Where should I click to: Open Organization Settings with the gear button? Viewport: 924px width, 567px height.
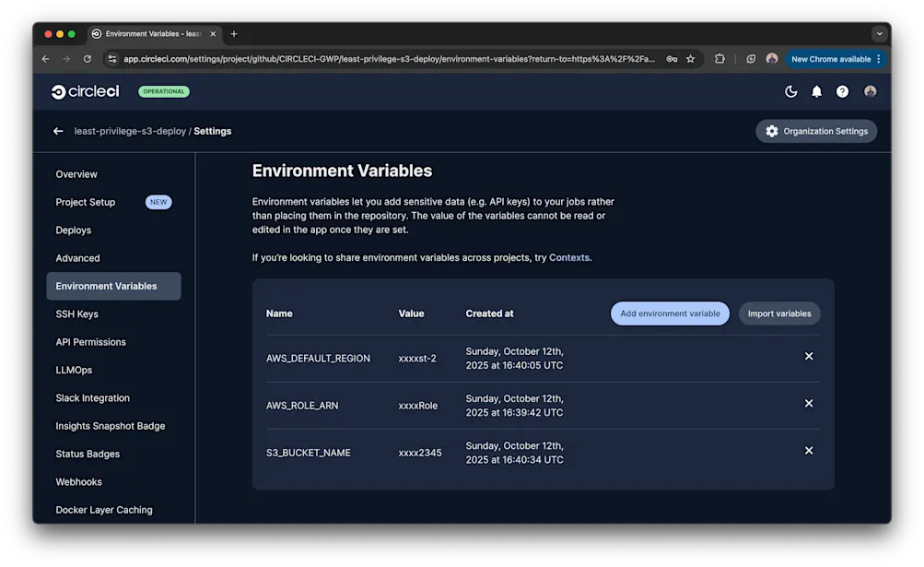815,130
